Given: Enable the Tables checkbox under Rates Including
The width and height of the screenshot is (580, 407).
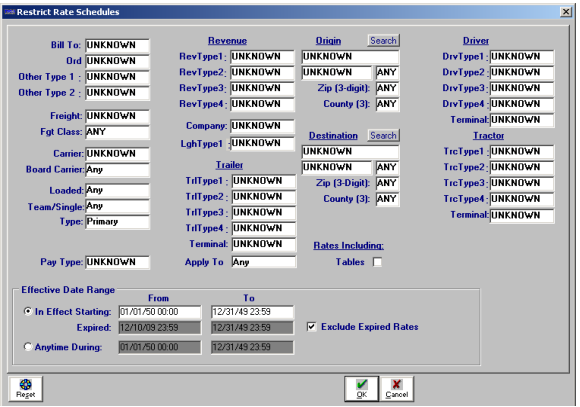Looking at the screenshot, I should 377,262.
